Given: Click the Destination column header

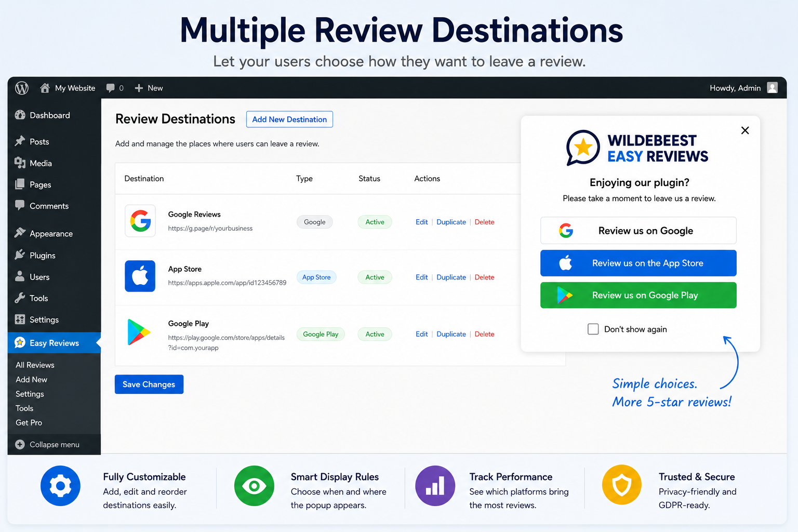Looking at the screenshot, I should click(144, 179).
